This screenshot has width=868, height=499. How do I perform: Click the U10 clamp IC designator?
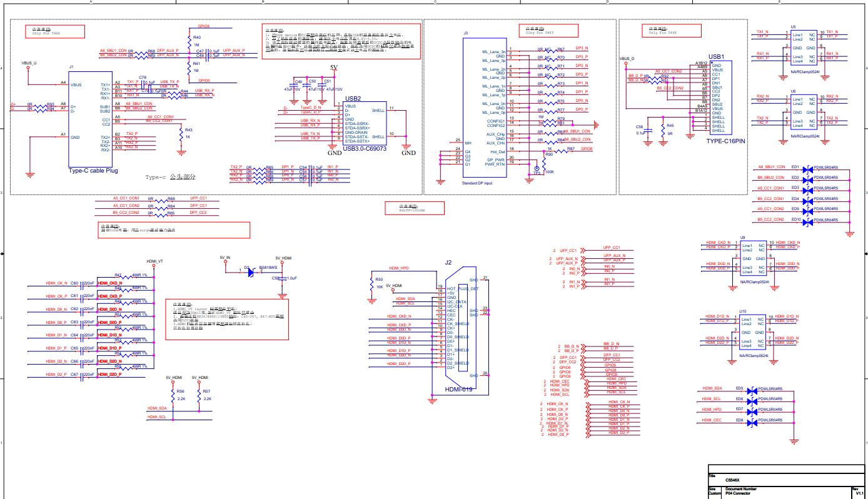pos(743,311)
